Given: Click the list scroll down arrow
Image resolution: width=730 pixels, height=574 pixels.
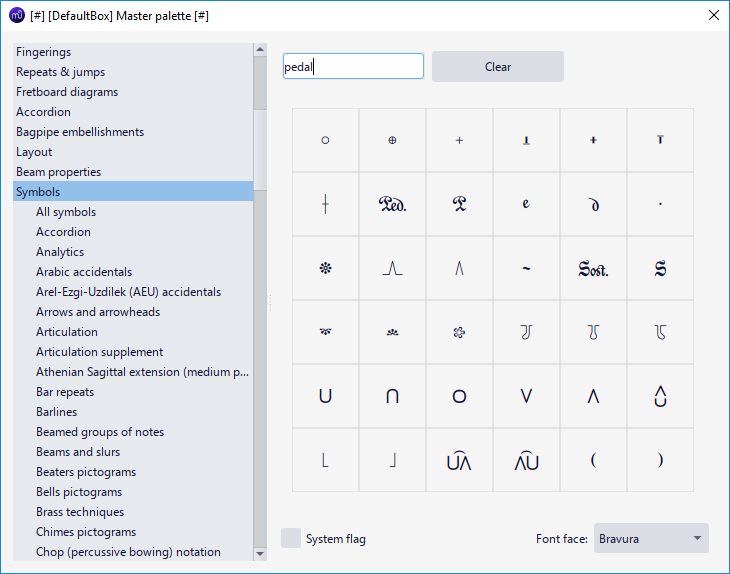Looking at the screenshot, I should 260,553.
